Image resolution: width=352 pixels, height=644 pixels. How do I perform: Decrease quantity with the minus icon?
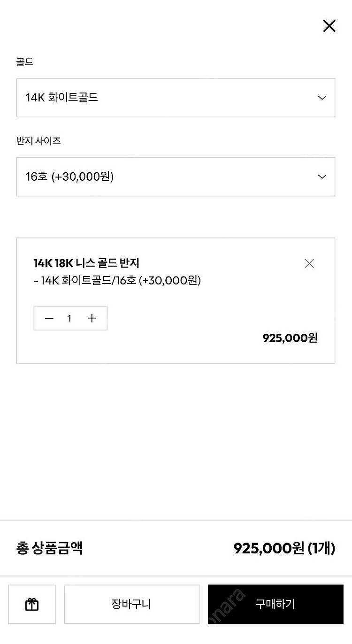click(x=49, y=318)
